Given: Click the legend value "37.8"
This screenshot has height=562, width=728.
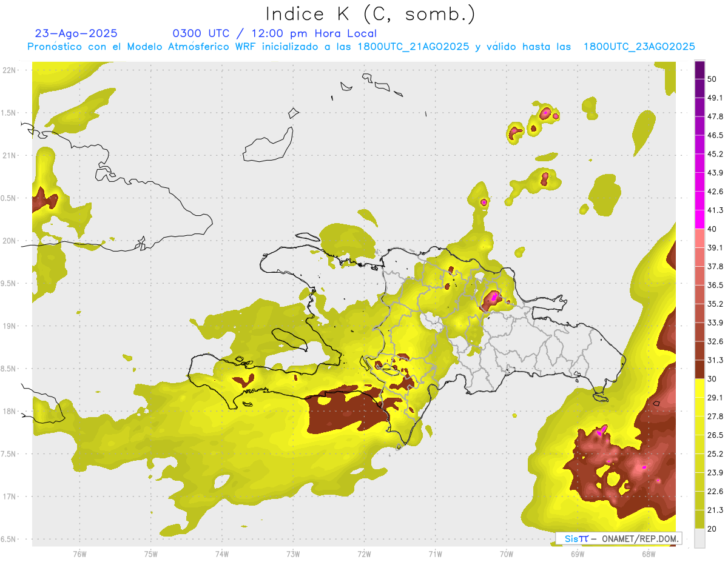Looking at the screenshot, I should click(715, 266).
